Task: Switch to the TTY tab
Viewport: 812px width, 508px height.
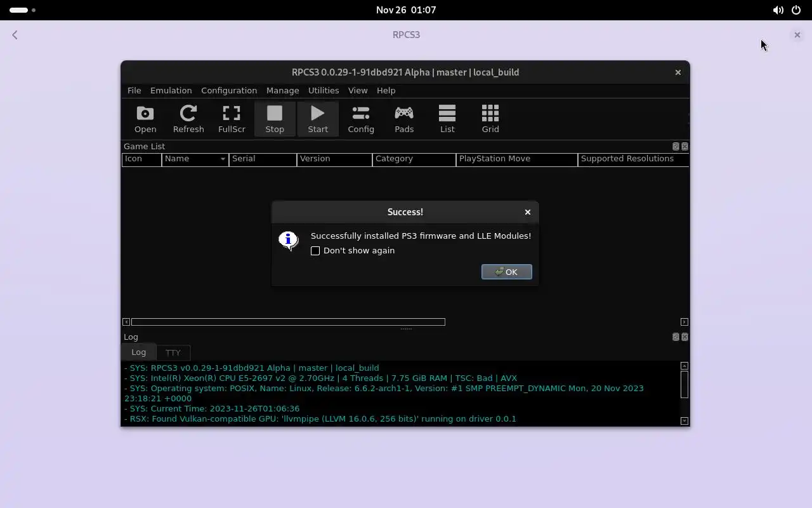Action: (173, 352)
